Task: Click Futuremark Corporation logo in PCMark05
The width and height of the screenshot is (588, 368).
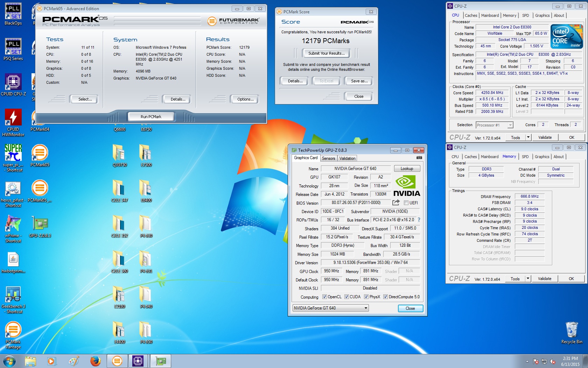Action: point(233,21)
